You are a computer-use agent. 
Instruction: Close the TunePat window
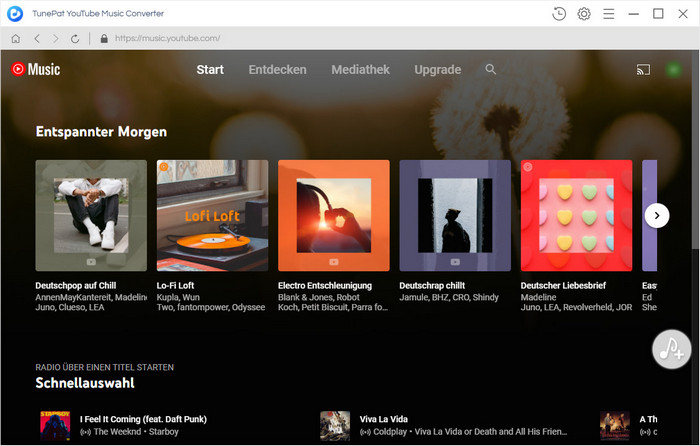683,14
